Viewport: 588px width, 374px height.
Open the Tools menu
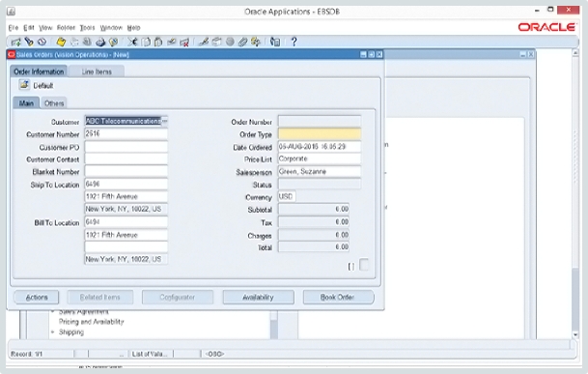[87, 28]
